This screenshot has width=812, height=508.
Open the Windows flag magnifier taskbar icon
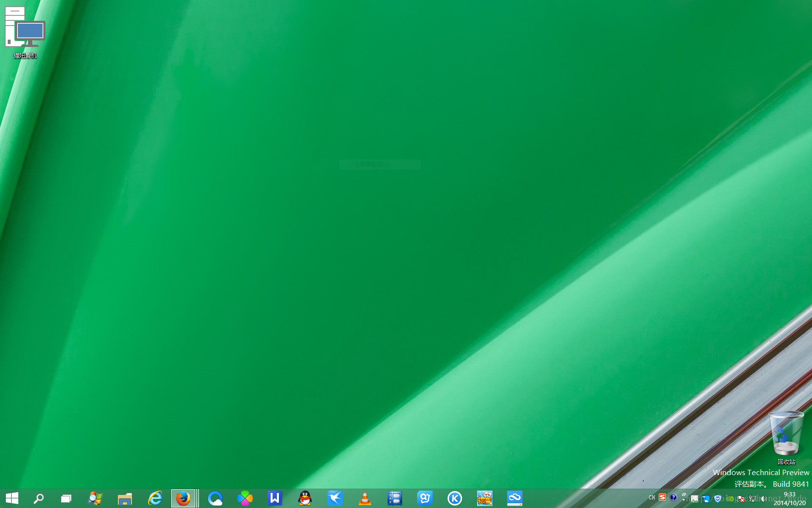95,498
